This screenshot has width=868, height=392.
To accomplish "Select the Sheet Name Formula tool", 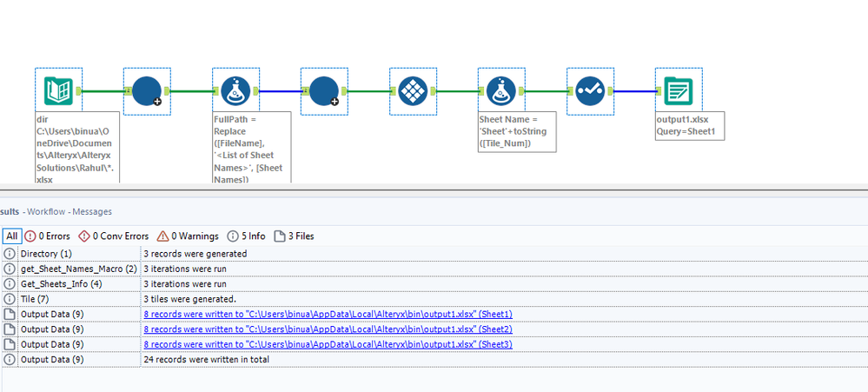I will click(501, 90).
